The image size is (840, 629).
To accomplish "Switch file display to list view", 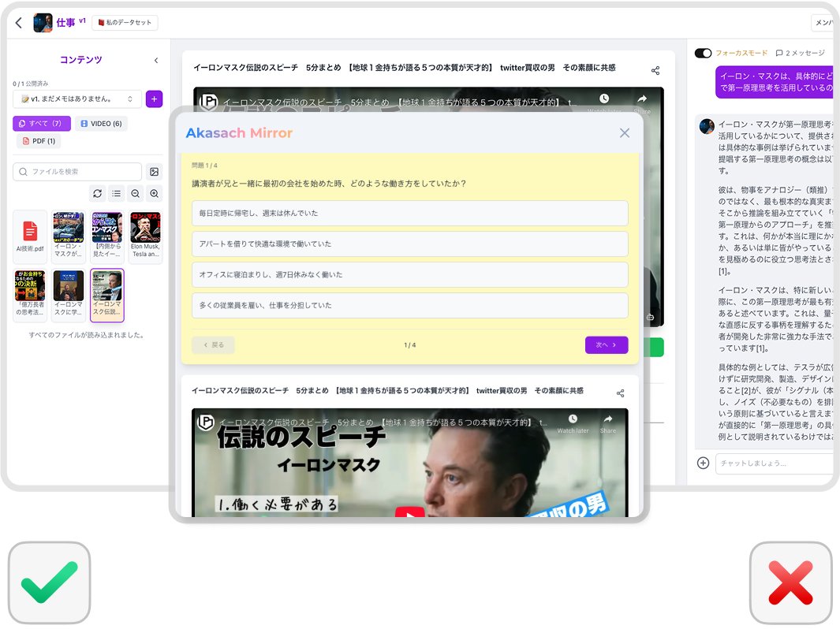I will [117, 193].
